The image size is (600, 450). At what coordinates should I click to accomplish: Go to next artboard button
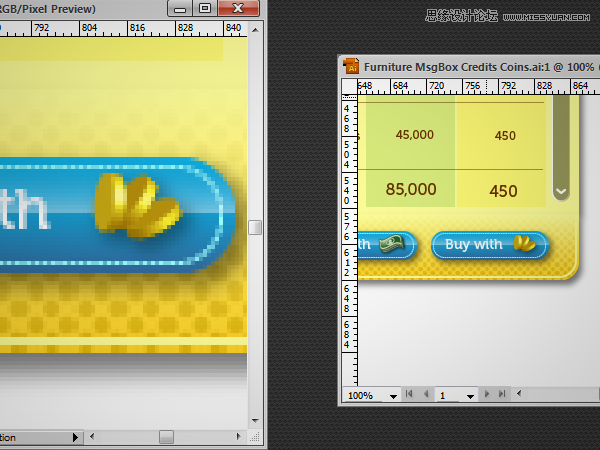tap(486, 394)
